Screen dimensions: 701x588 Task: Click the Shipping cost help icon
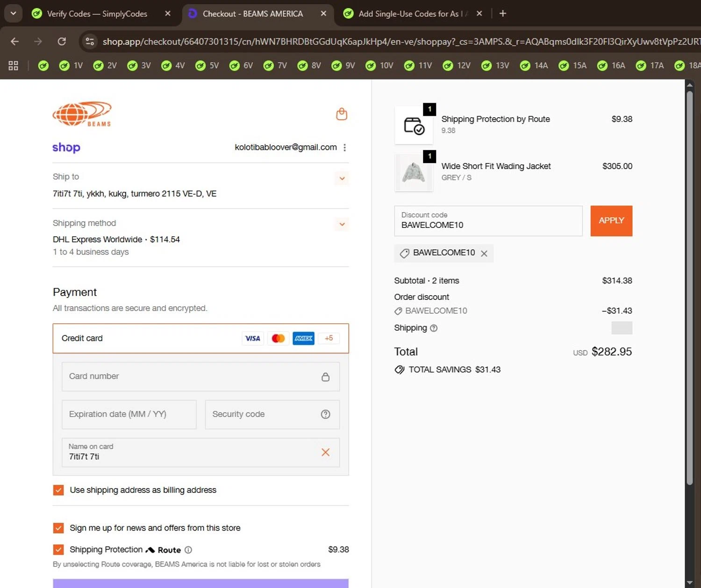pos(434,328)
